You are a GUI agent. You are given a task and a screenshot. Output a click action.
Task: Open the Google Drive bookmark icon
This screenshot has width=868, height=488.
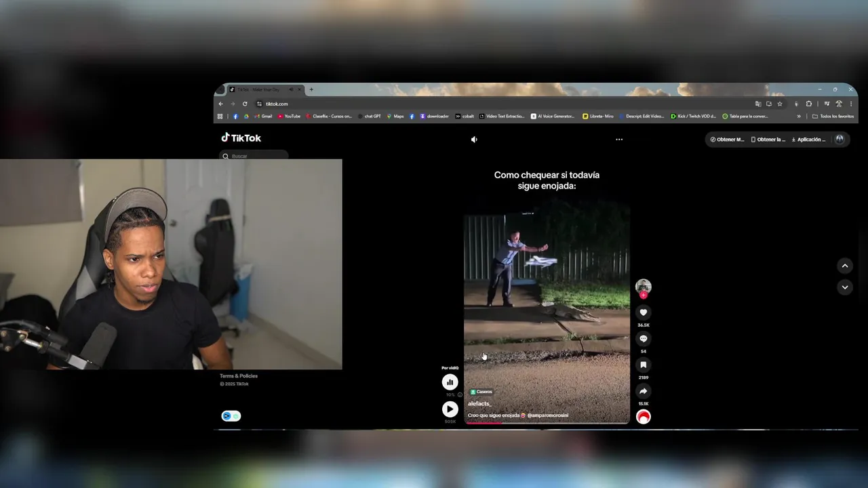coord(246,117)
